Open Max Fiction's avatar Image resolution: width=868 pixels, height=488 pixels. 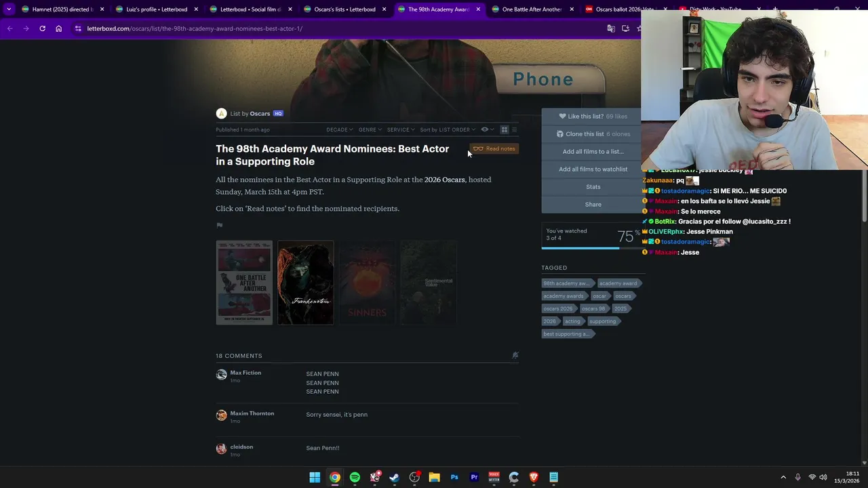pos(221,375)
